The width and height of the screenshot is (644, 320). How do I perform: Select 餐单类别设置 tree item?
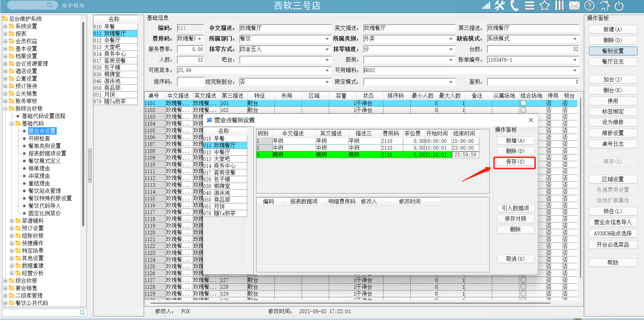tap(44, 146)
